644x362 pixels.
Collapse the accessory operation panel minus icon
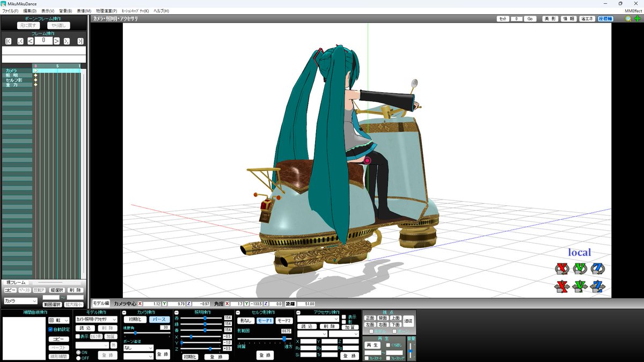[x=298, y=313]
